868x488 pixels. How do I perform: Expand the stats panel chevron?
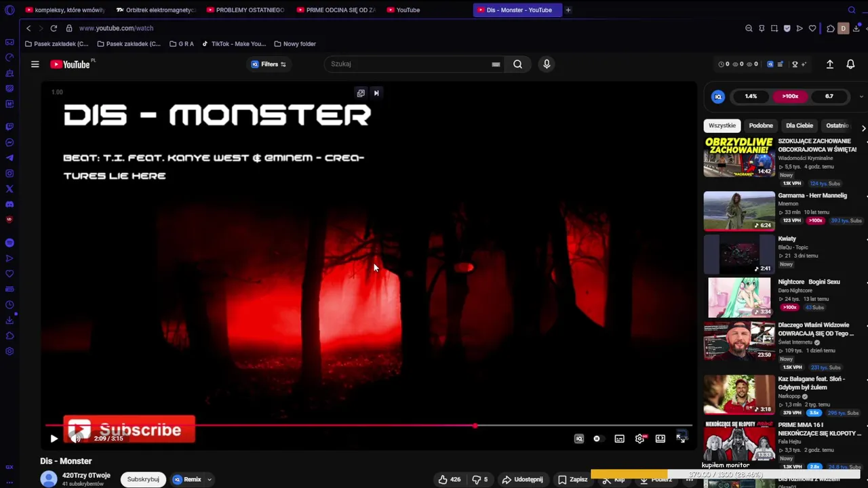[861, 96]
